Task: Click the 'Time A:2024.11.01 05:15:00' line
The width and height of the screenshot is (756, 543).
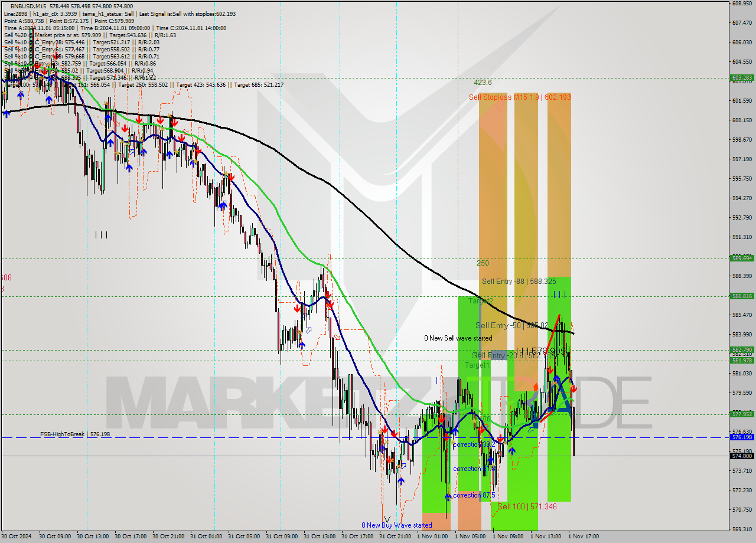Action: click(x=39, y=28)
